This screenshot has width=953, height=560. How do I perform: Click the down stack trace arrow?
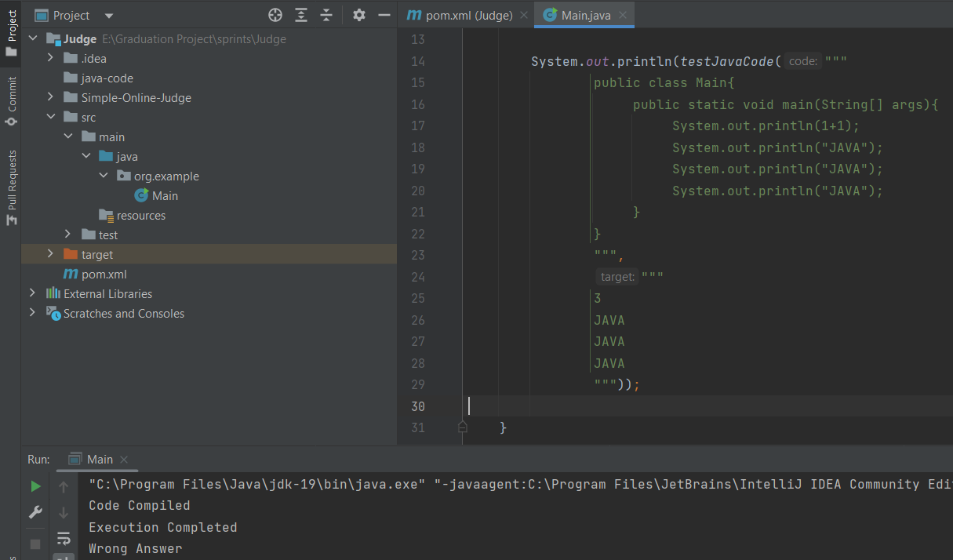(64, 512)
